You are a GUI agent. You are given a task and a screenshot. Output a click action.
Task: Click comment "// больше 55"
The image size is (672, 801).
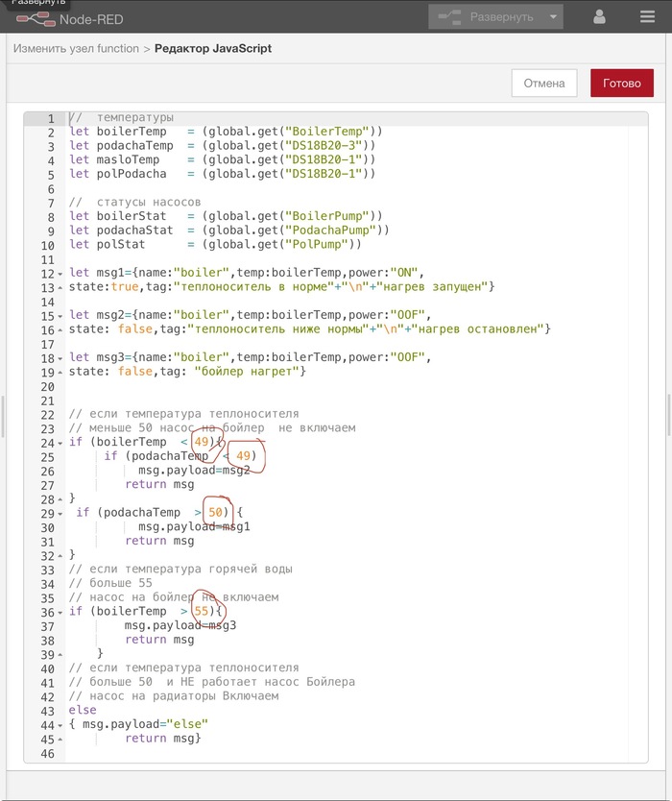point(110,583)
